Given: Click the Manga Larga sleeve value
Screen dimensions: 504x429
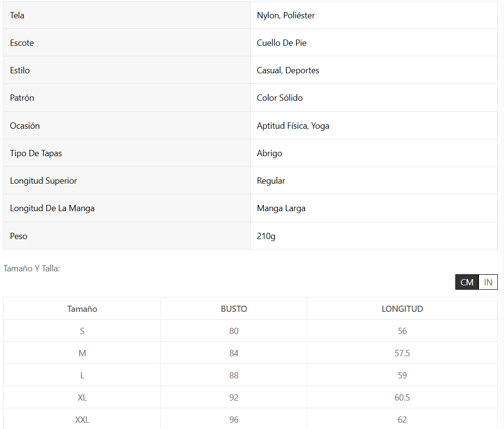Looking at the screenshot, I should (x=281, y=208).
